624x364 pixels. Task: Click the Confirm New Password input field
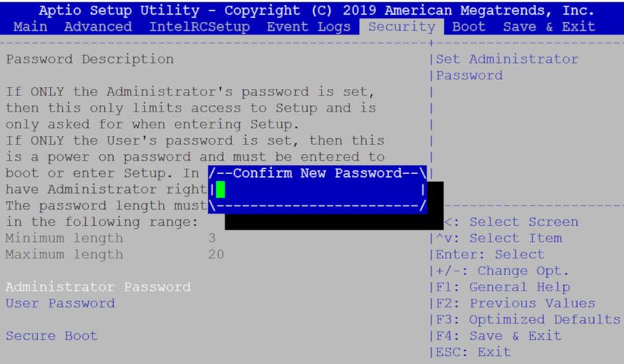point(318,190)
